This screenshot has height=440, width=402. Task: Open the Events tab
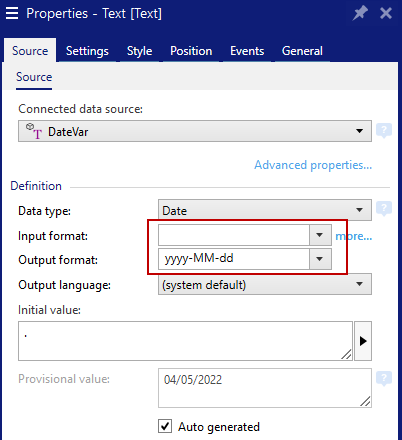tap(247, 51)
